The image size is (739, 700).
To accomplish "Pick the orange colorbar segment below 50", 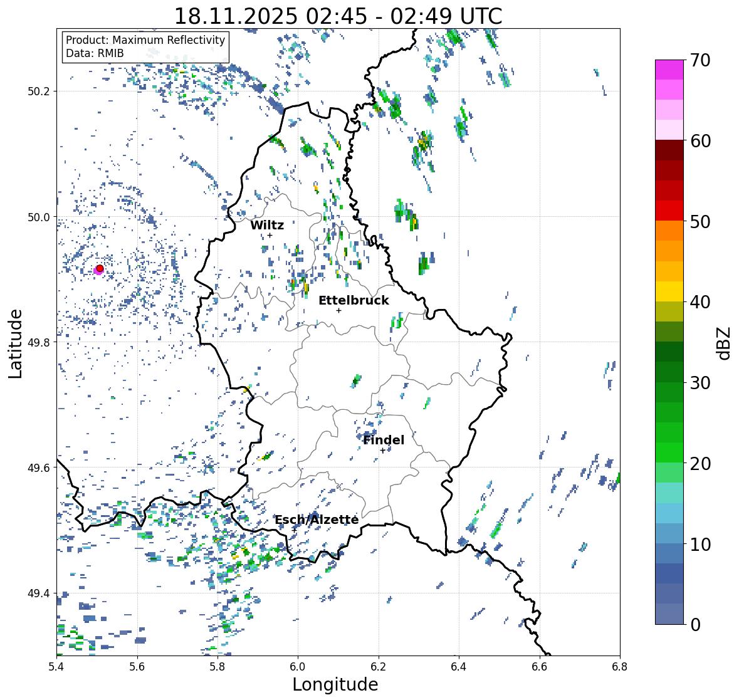I will (669, 231).
